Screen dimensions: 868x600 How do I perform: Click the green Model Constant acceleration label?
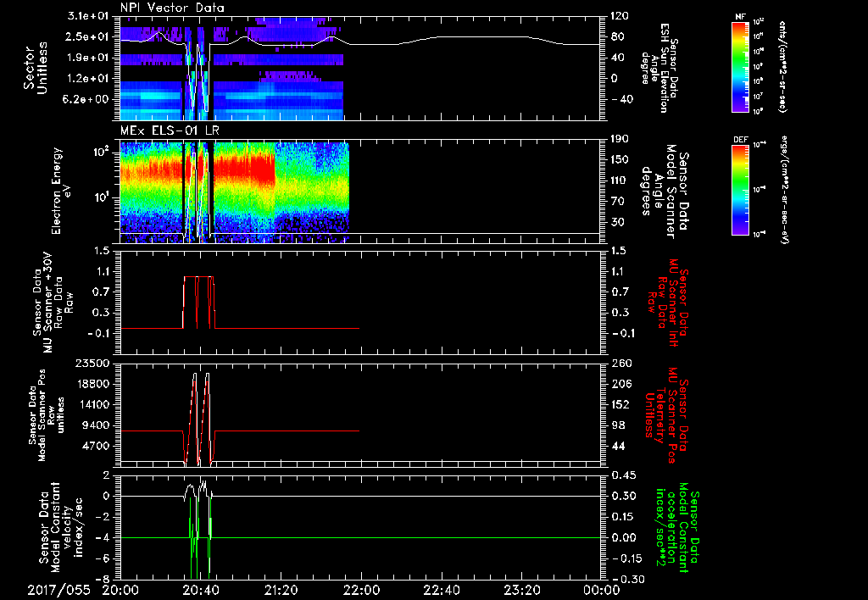[x=676, y=527]
